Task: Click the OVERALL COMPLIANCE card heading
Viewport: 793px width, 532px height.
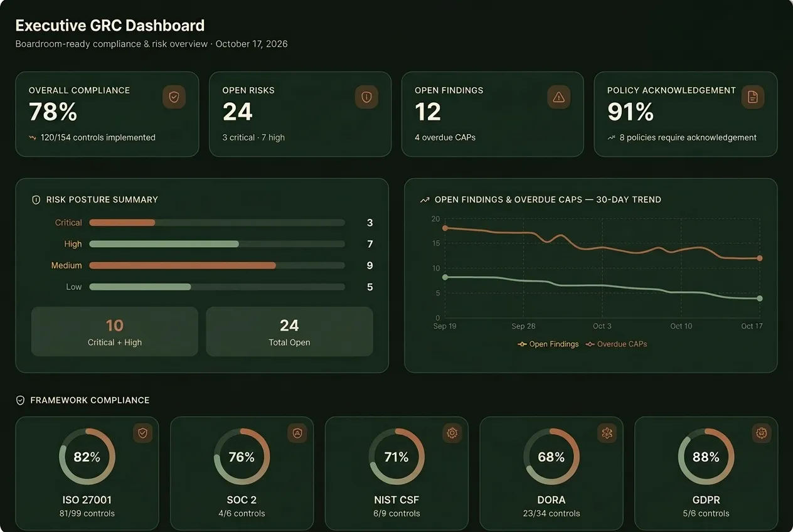Action: (80, 90)
